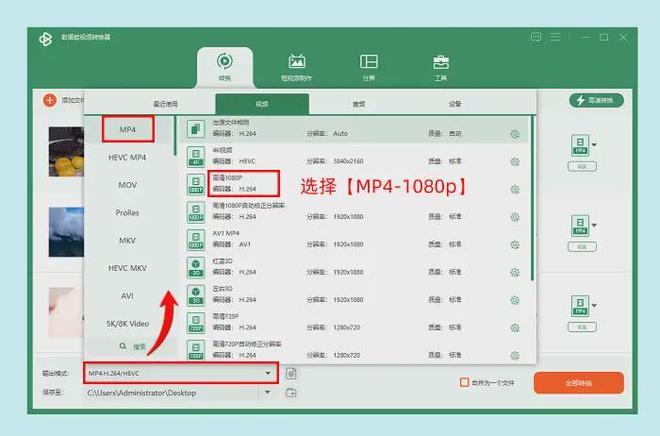Choose 5K/8K Video in the format list
This screenshot has height=436, width=660.
128,324
